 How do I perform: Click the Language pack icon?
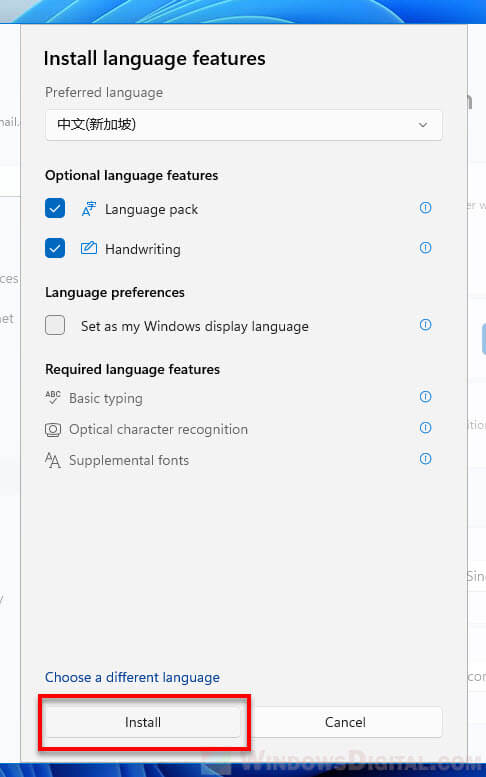click(89, 209)
